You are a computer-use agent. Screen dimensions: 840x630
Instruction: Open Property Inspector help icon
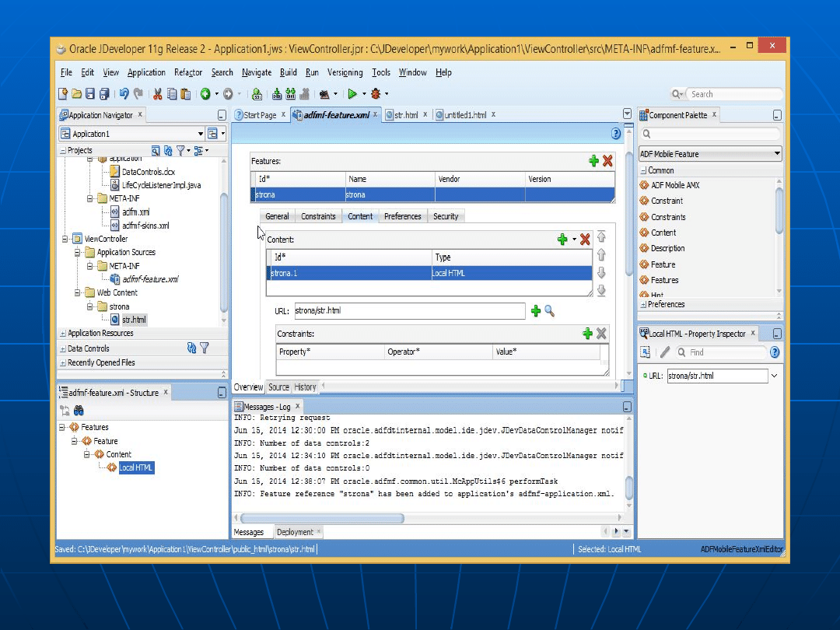(x=775, y=352)
